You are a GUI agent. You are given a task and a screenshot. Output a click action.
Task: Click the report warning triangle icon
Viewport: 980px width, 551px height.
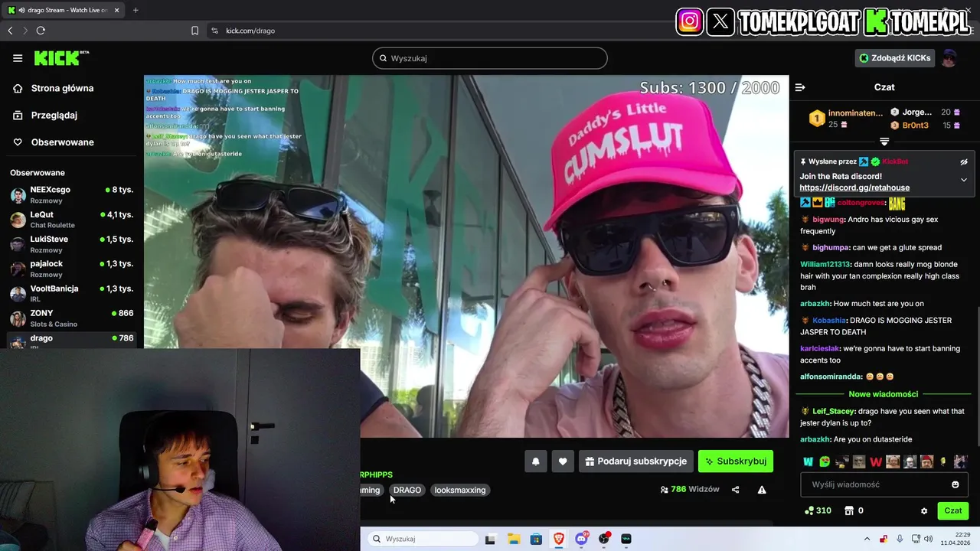[762, 490]
